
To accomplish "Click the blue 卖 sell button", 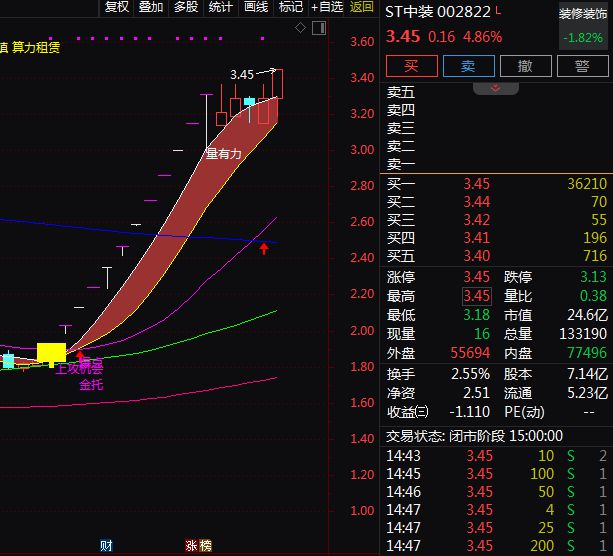I will (x=468, y=66).
